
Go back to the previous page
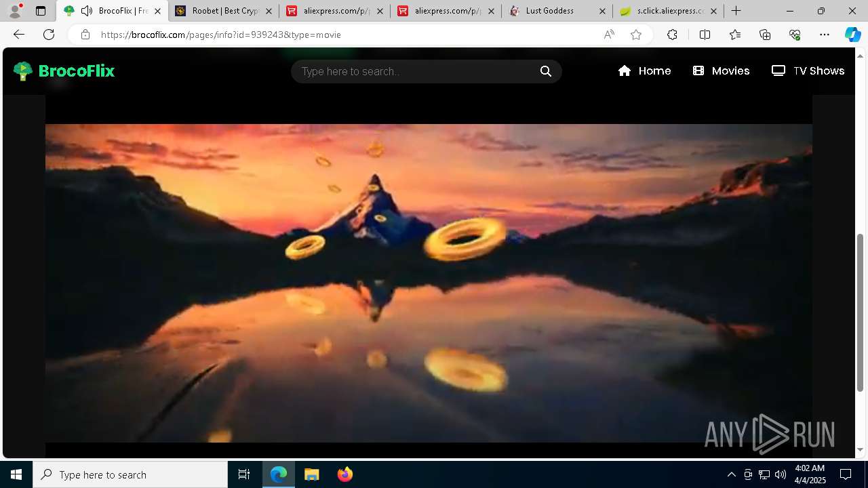(19, 35)
